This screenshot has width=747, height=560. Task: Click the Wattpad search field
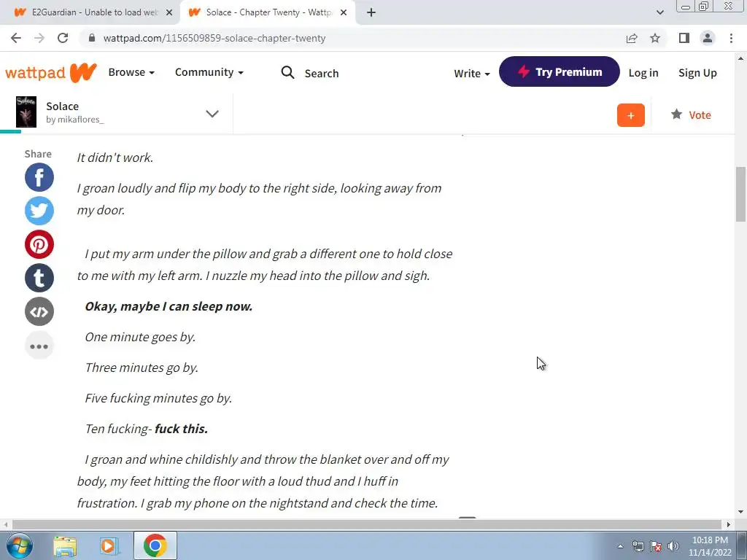pos(310,73)
